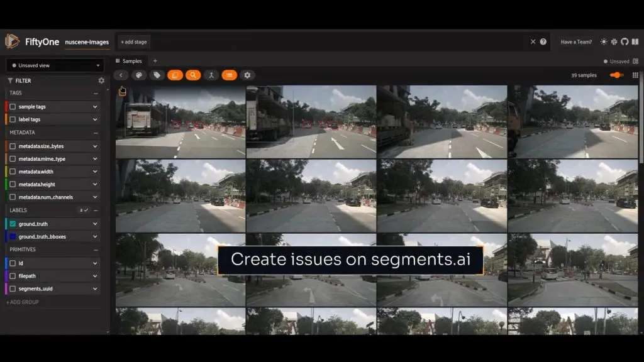644x362 pixels.
Task: Click the Have a Team? link
Action: [x=576, y=42]
